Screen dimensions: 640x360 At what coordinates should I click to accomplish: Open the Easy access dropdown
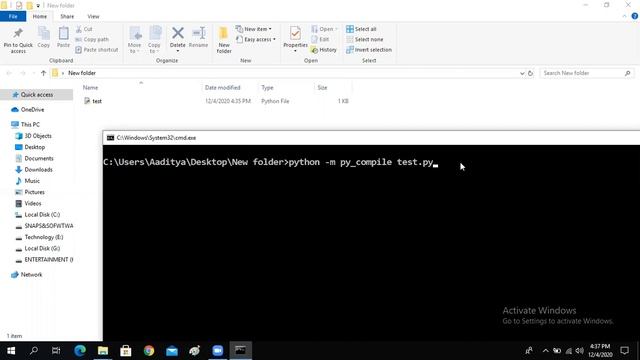[x=256, y=39]
